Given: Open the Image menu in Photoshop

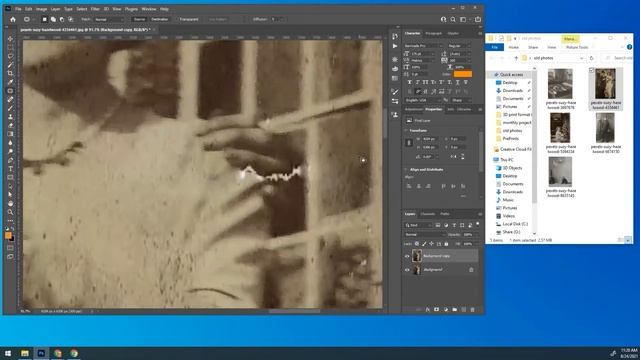Looking at the screenshot, I should [x=41, y=9].
